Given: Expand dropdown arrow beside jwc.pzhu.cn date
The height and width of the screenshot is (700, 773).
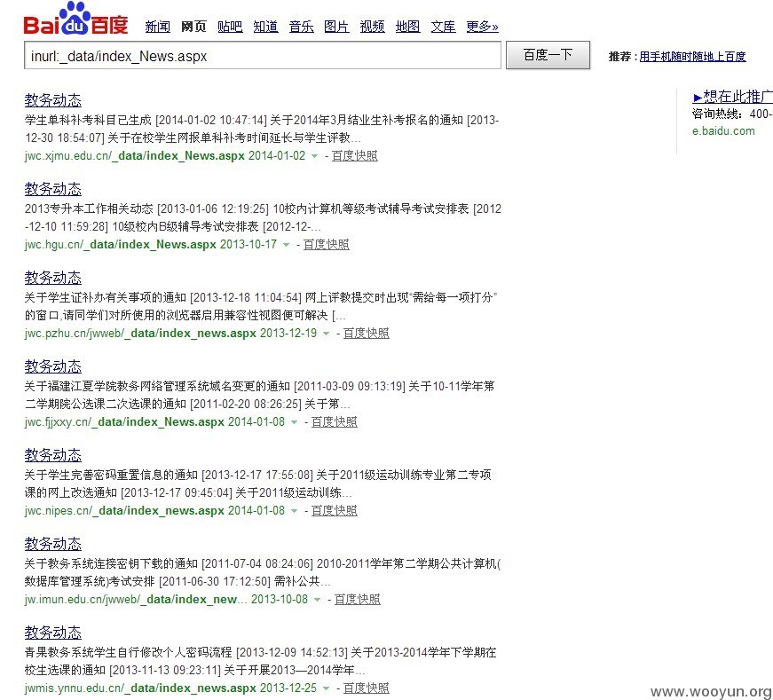Looking at the screenshot, I should (326, 334).
